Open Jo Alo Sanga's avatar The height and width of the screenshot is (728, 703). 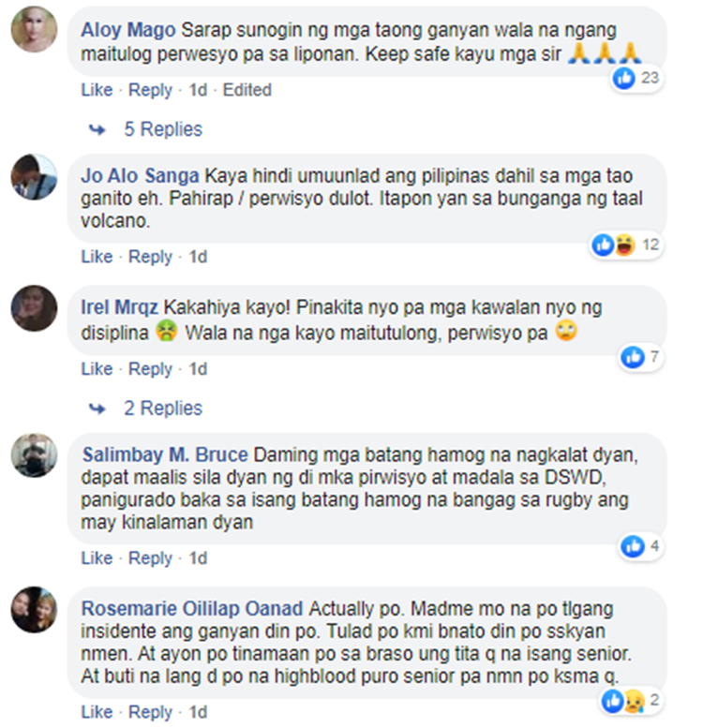click(x=34, y=177)
